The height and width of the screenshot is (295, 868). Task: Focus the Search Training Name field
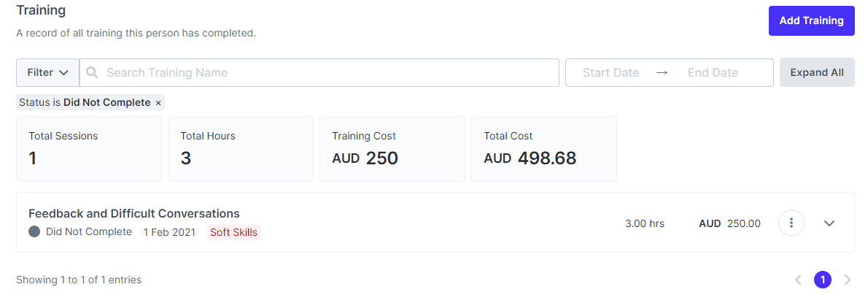[328, 72]
